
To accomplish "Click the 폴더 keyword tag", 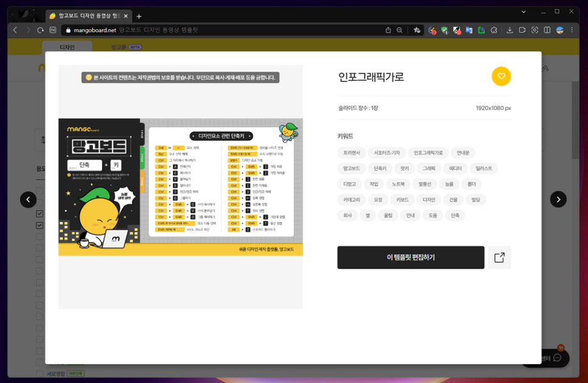I will [x=471, y=184].
